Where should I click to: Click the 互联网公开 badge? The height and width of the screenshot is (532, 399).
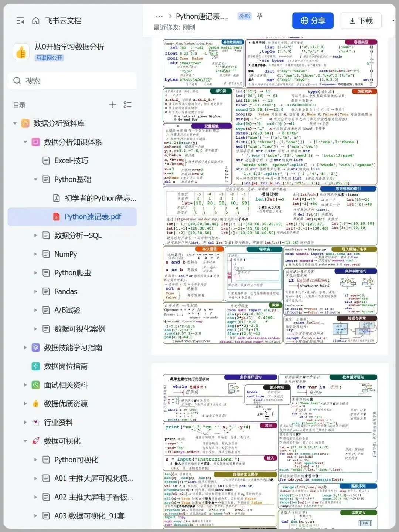[49, 58]
